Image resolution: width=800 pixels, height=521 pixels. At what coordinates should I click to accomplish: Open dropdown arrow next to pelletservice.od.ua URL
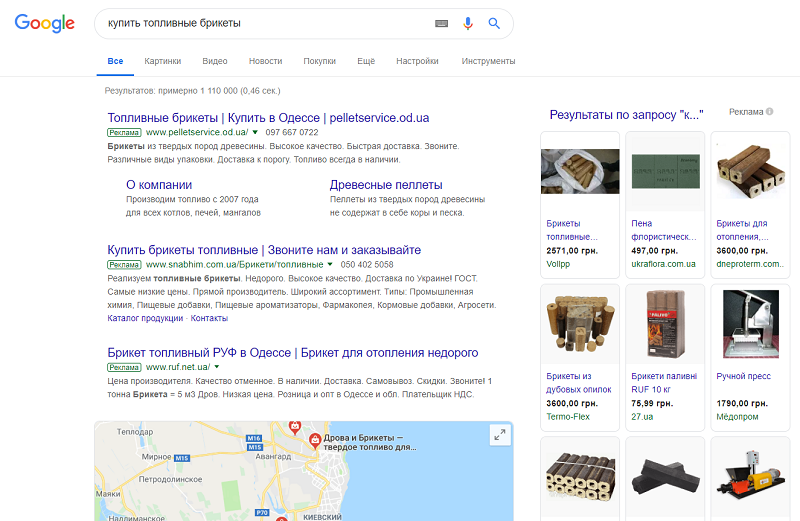tap(255, 132)
